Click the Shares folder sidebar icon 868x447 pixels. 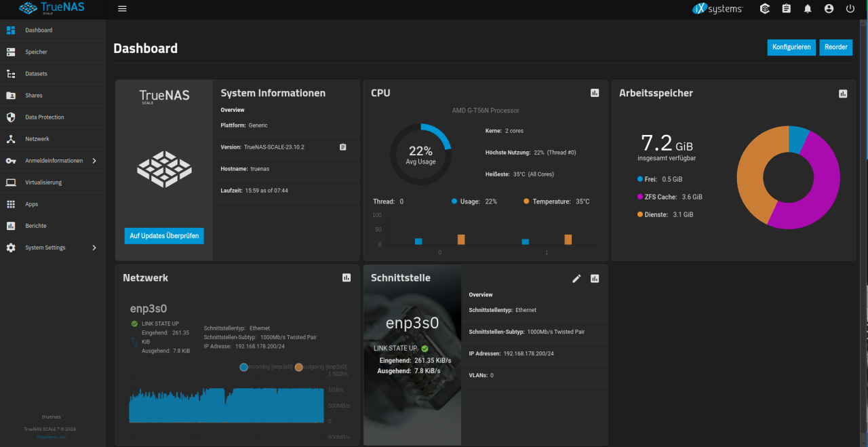click(11, 96)
